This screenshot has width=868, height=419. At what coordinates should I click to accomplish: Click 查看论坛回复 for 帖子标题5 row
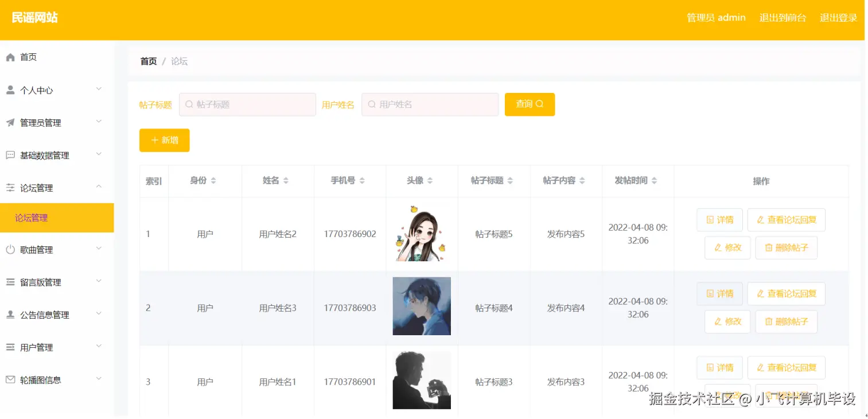click(786, 220)
